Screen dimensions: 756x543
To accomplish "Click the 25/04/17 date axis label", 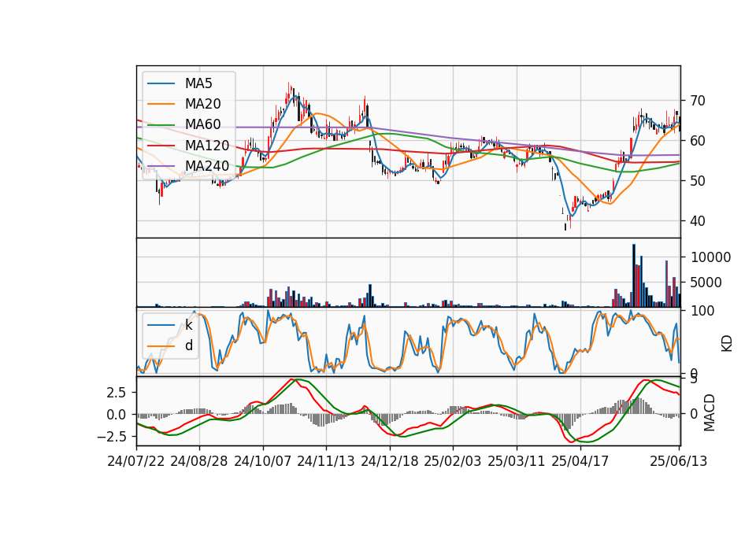I will [580, 461].
